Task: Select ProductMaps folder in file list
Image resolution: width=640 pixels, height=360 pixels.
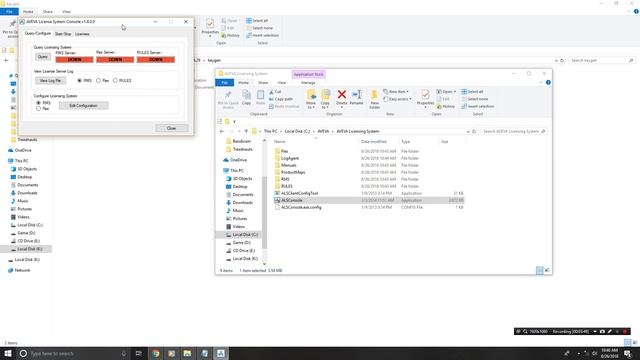Action: point(293,172)
